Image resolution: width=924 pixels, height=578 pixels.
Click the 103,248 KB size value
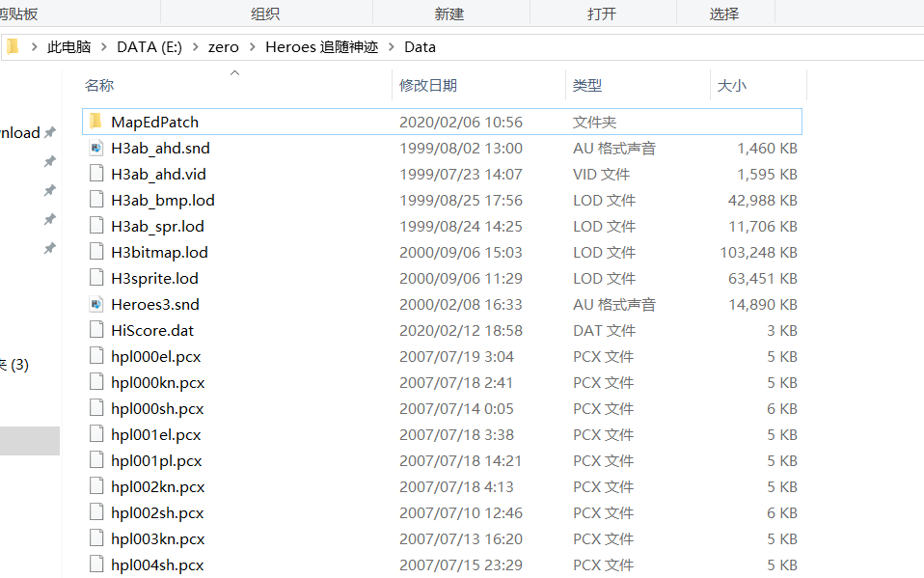[758, 253]
